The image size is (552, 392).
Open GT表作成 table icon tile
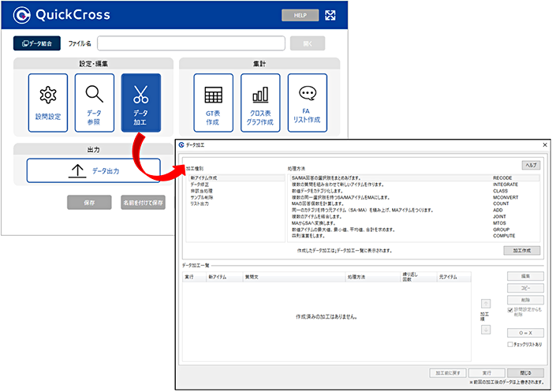pyautogui.click(x=213, y=103)
